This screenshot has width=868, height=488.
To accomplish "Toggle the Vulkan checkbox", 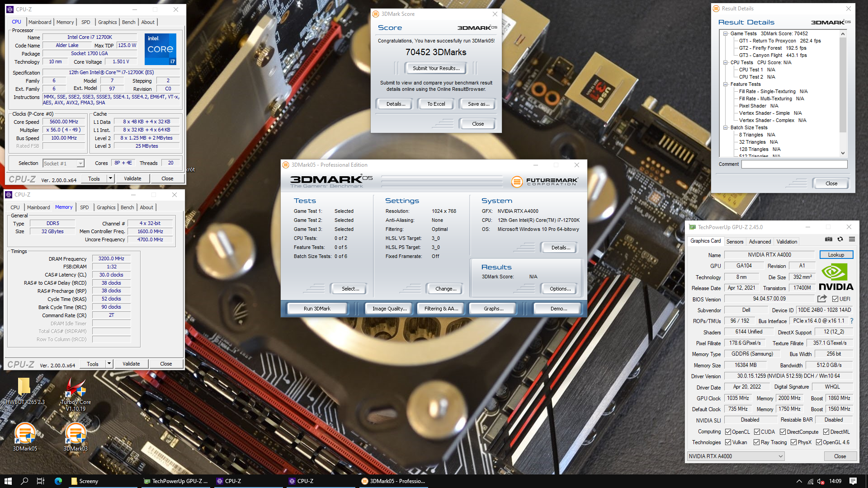I will [x=728, y=442].
